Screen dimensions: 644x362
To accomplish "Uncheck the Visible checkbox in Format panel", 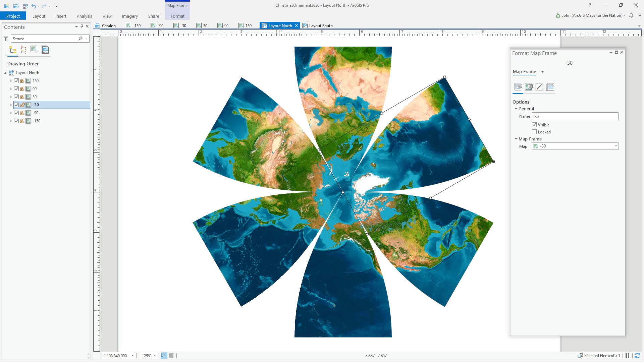I will (534, 125).
